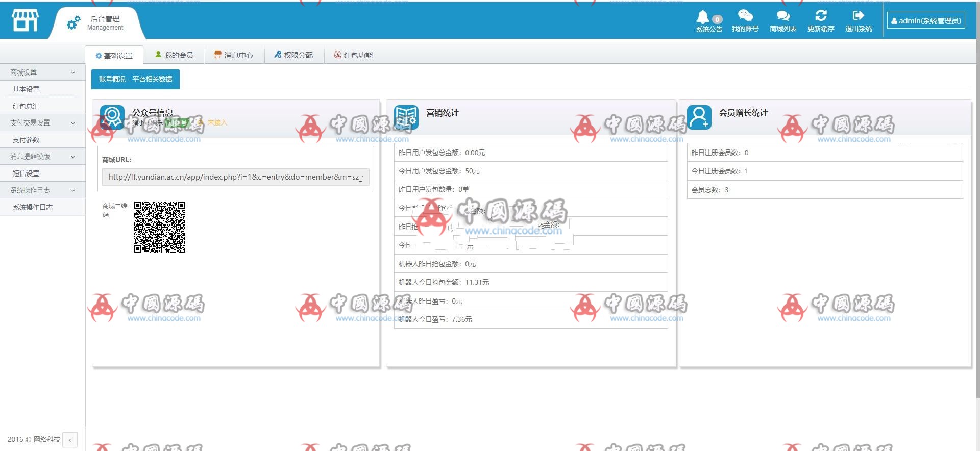Image resolution: width=980 pixels, height=451 pixels.
Task: Click the 商城URL input field
Action: [236, 177]
